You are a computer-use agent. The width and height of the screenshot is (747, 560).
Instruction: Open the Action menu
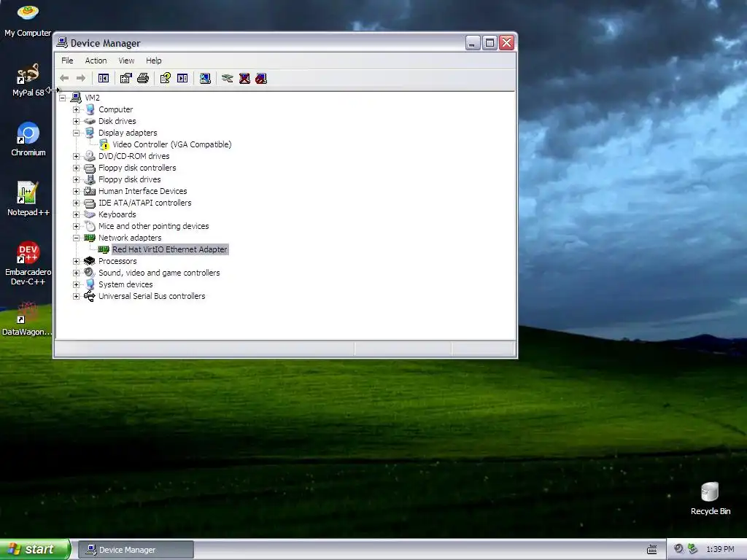coord(96,61)
